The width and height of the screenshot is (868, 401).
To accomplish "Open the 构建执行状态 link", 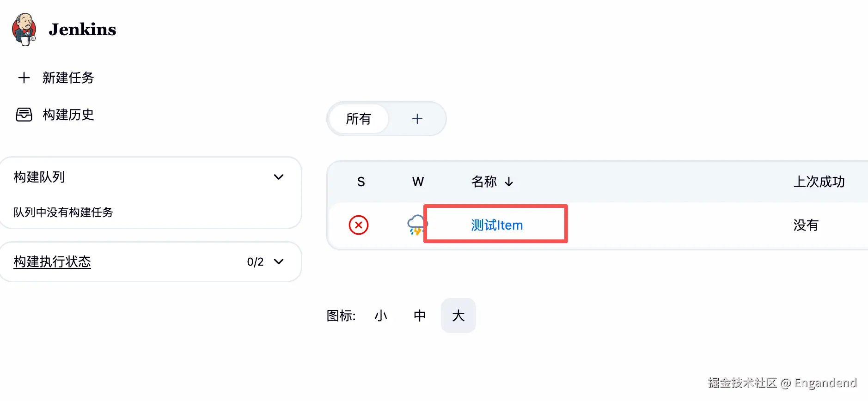I will [x=52, y=262].
